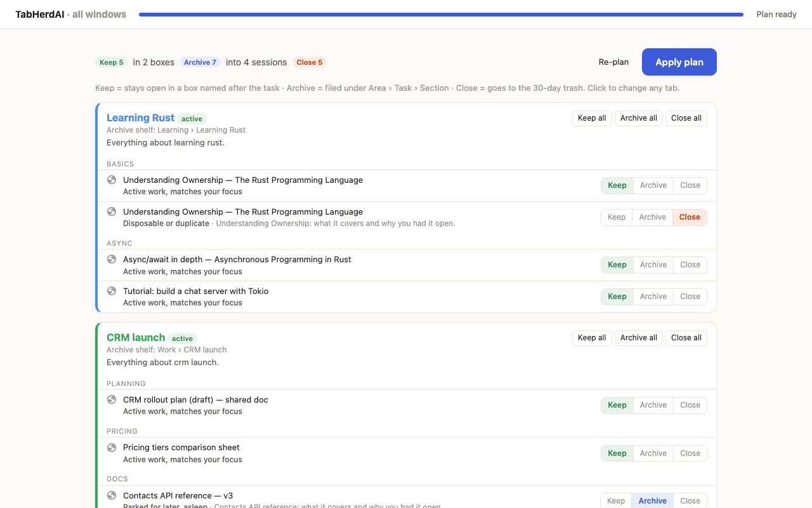This screenshot has width=812, height=508.
Task: Close all tabs in CRM launch
Action: [686, 338]
